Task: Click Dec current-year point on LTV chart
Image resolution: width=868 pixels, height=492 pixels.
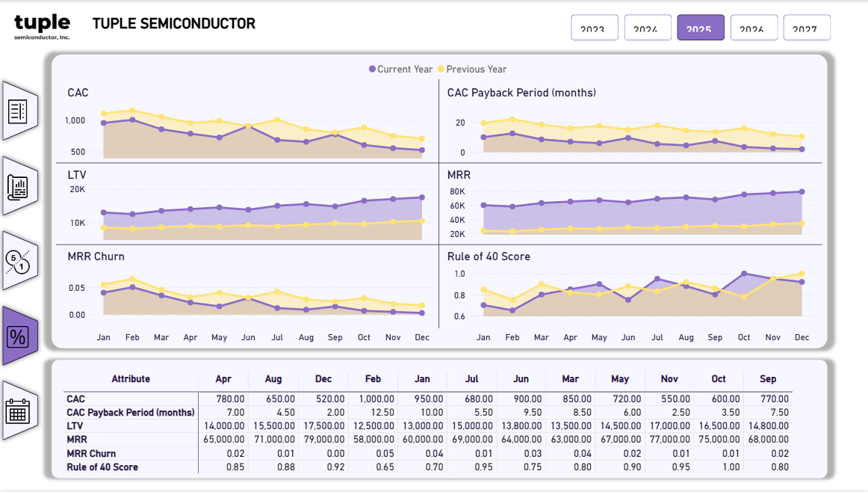Action: (x=422, y=197)
